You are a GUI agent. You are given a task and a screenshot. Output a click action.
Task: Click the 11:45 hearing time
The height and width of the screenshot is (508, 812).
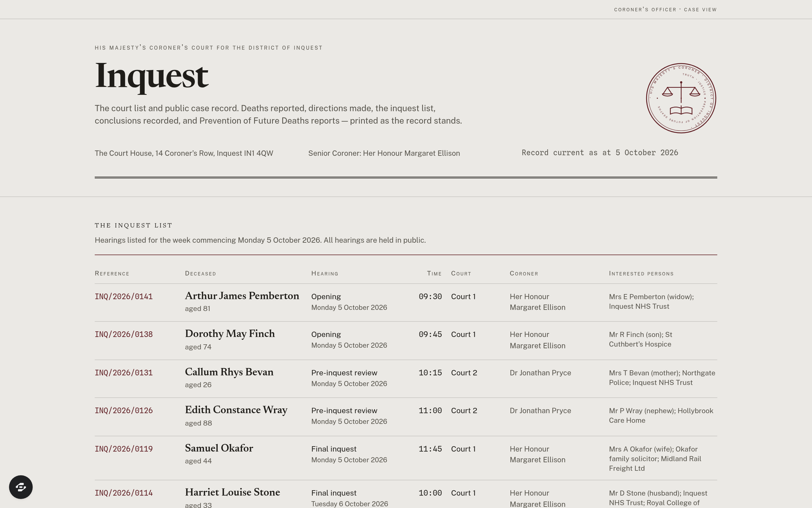tap(430, 449)
